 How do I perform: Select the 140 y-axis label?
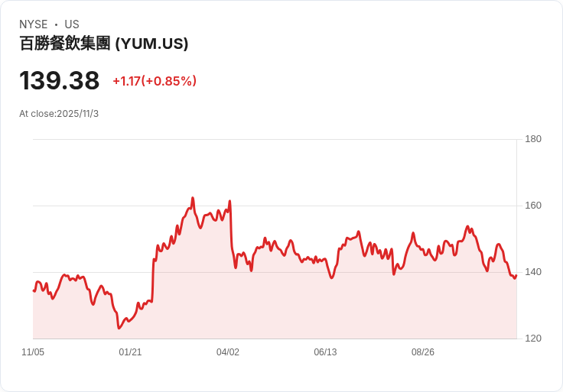click(532, 272)
